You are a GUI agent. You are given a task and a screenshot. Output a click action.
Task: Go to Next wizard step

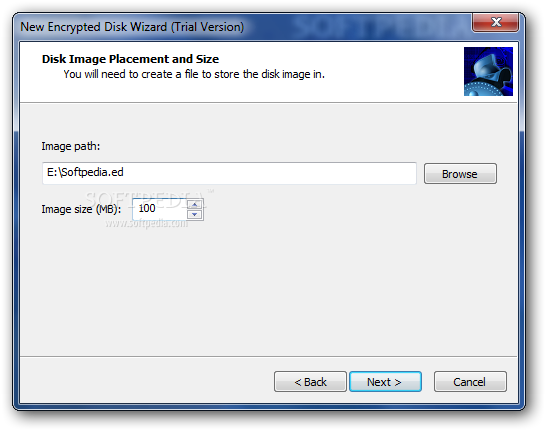385,382
